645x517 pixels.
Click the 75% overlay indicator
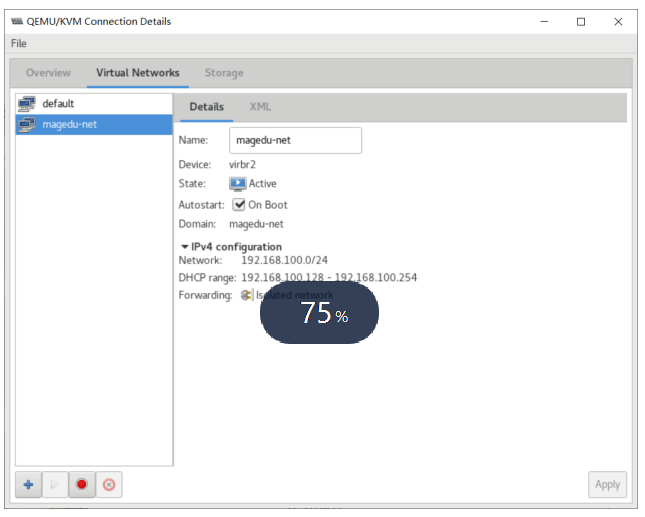point(319,313)
